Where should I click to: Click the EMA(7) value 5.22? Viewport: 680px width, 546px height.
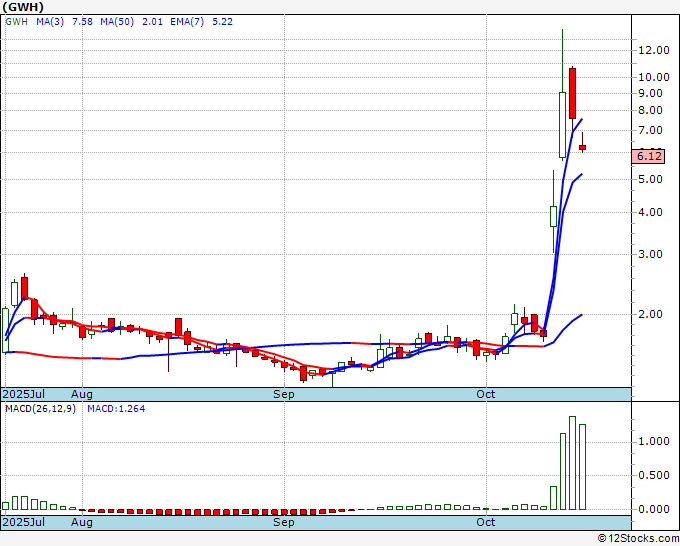[222, 22]
